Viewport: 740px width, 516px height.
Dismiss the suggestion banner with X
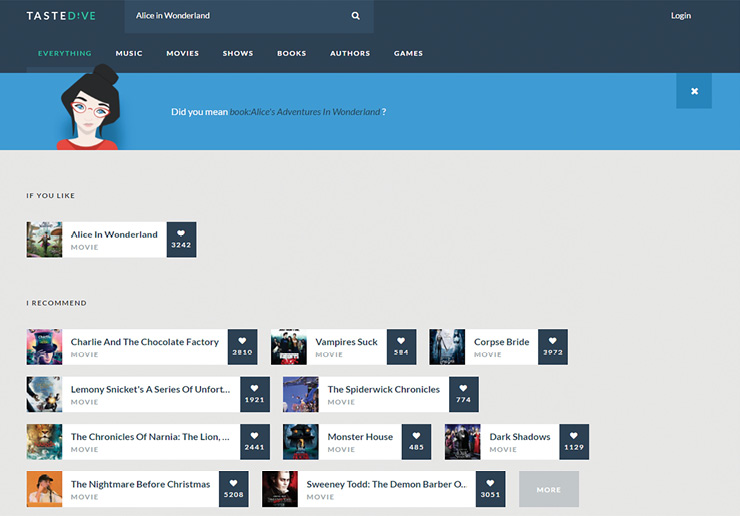coord(694,91)
